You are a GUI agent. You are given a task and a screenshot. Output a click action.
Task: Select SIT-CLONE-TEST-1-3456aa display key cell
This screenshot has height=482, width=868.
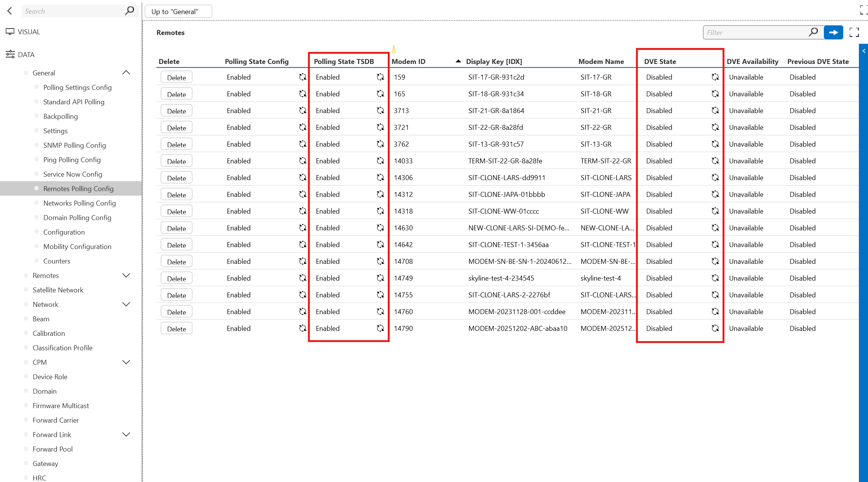508,244
